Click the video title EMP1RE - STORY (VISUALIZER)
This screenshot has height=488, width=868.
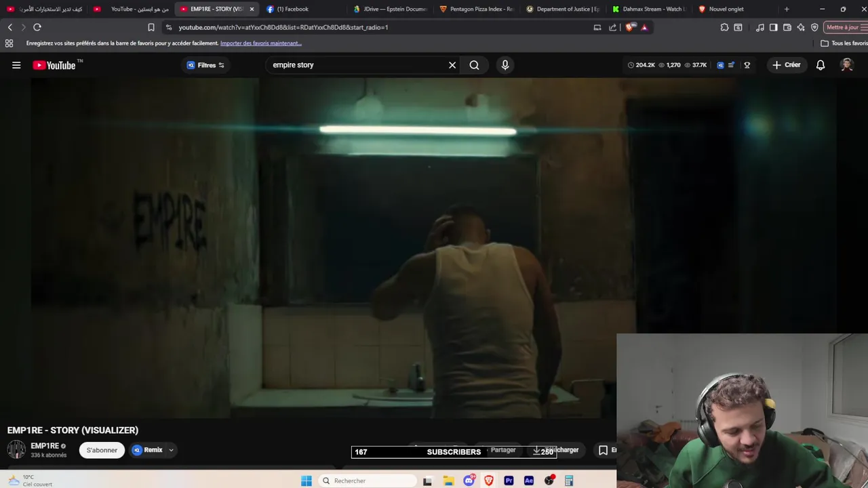[73, 430]
